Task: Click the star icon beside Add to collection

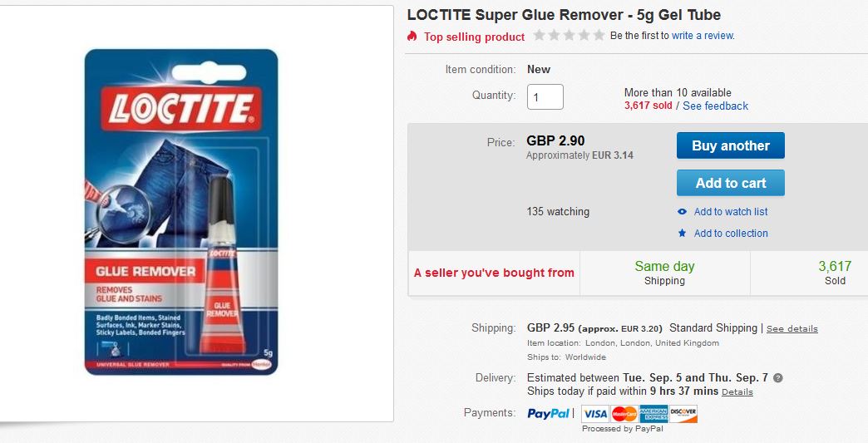Action: [x=683, y=234]
